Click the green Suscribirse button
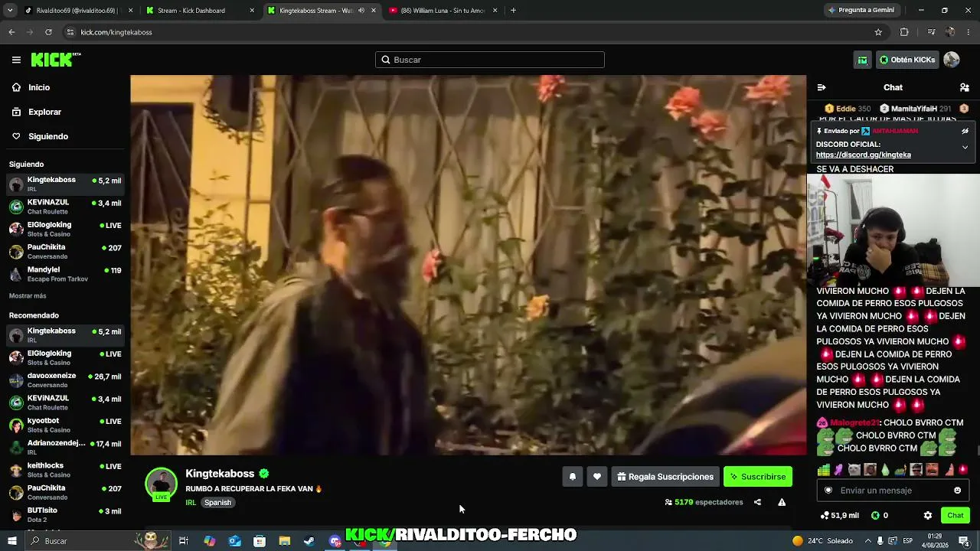 [758, 477]
